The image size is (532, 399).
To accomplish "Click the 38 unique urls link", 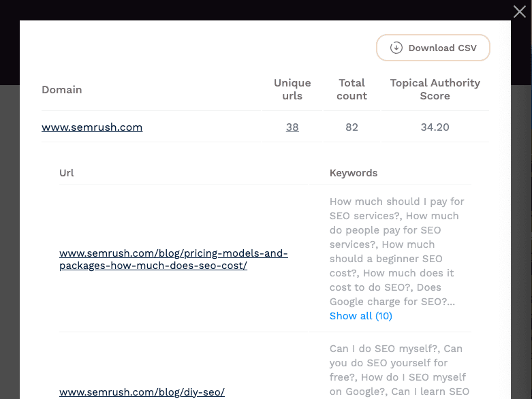I will pos(292,127).
